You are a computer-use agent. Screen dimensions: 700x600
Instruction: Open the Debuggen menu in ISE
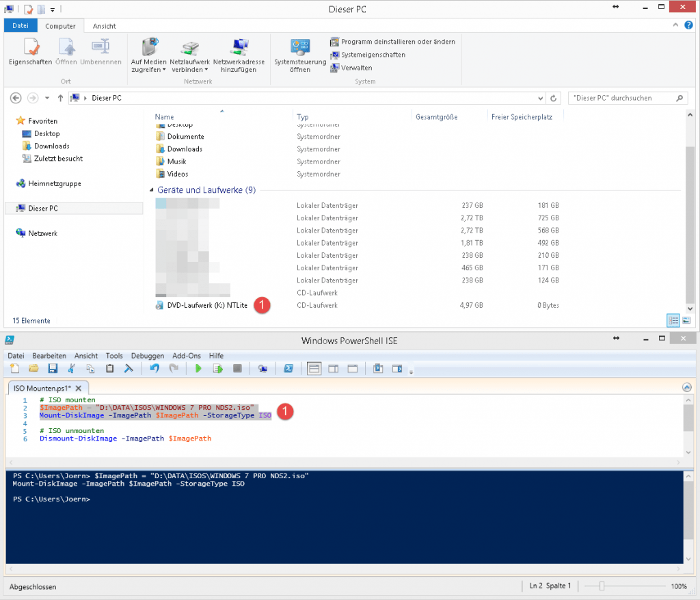(x=148, y=355)
